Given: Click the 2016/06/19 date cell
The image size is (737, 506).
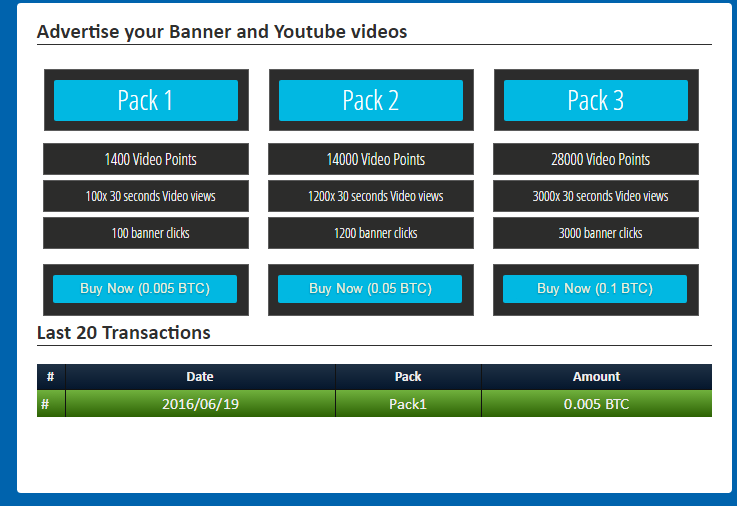Looking at the screenshot, I should pos(200,404).
